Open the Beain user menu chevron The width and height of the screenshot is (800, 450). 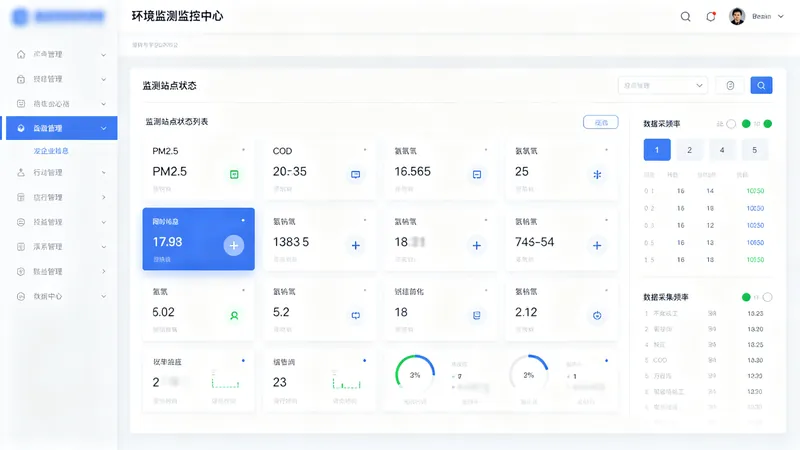pyautogui.click(x=781, y=16)
